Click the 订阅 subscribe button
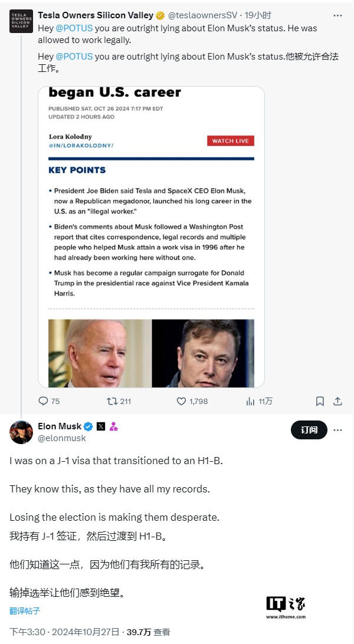 (309, 430)
